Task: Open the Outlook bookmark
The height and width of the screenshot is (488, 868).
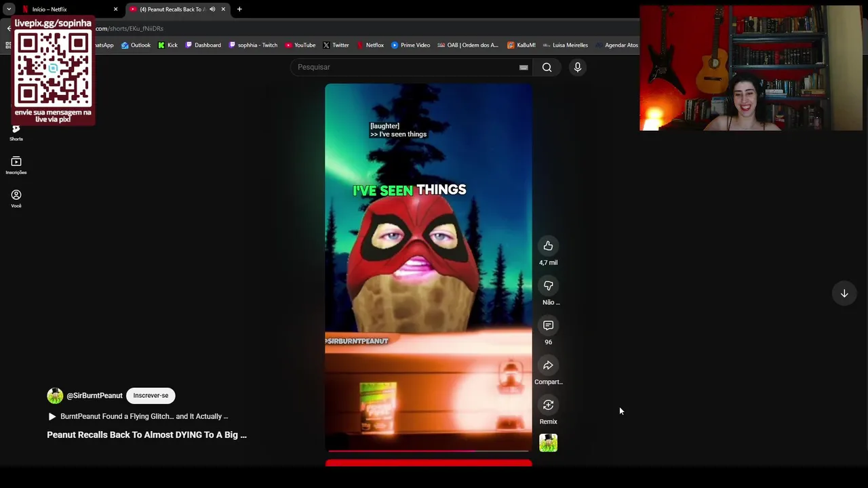Action: [136, 45]
